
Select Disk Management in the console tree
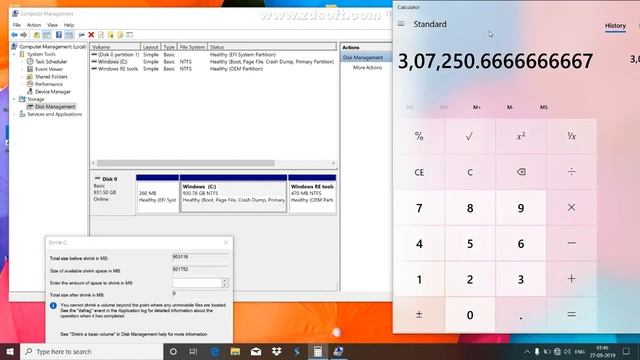51,107
